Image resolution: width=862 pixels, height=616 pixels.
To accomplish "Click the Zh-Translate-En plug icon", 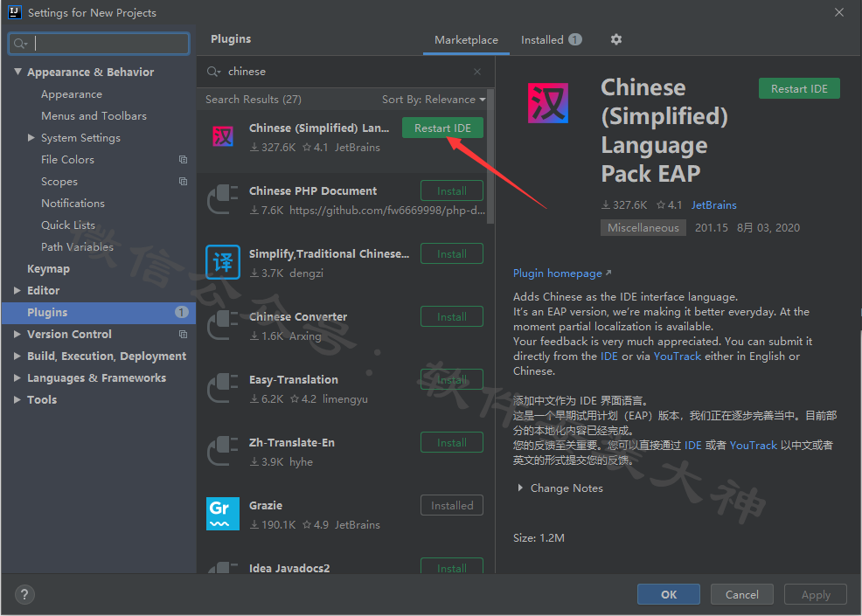I will tap(223, 451).
